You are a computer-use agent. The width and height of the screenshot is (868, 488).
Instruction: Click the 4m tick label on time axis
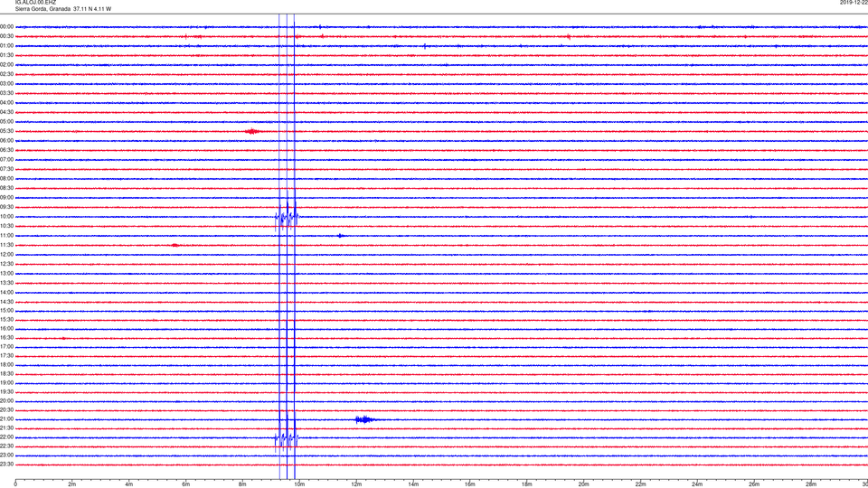[129, 484]
